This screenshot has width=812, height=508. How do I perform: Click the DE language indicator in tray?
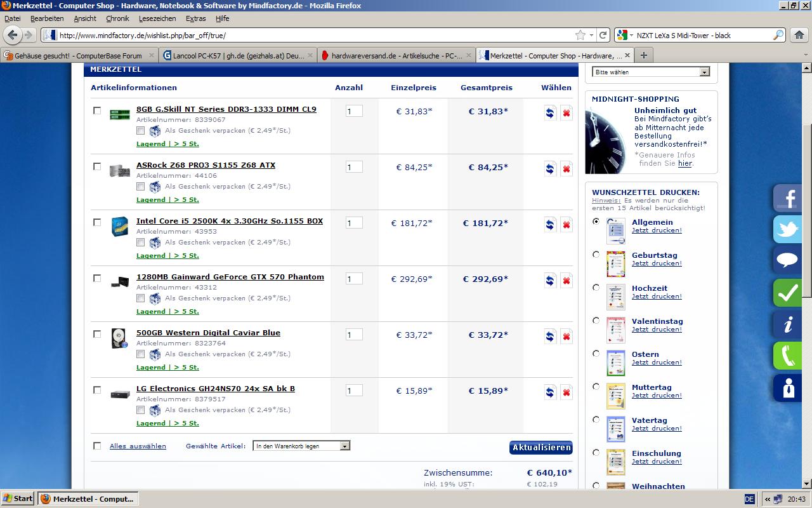click(749, 499)
